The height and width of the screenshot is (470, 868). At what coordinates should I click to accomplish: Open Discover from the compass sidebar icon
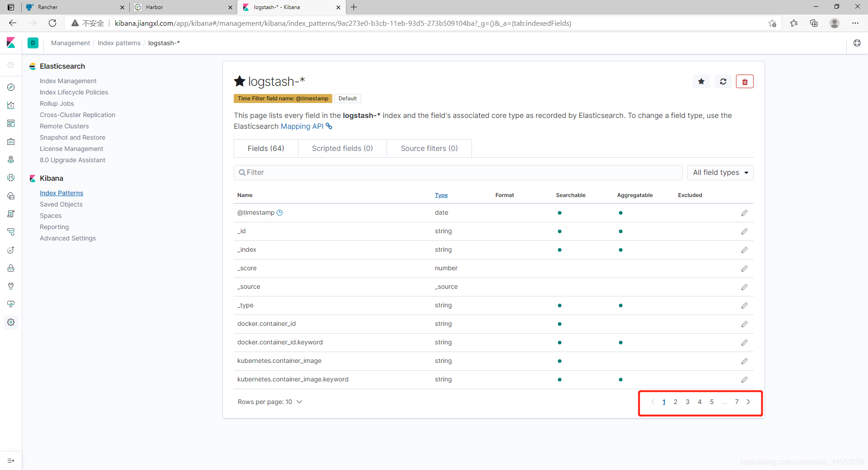[x=11, y=87]
